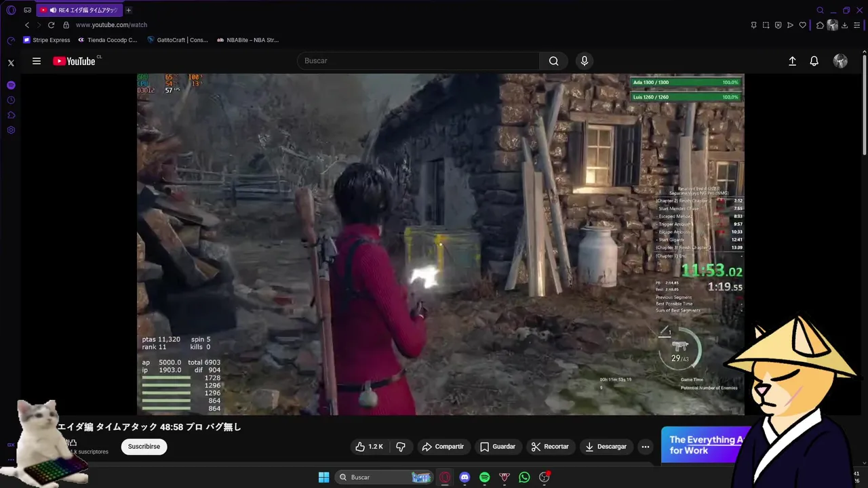Viewport: 868px width, 488px height.
Task: Open the NBABite bookmark
Action: pos(248,40)
